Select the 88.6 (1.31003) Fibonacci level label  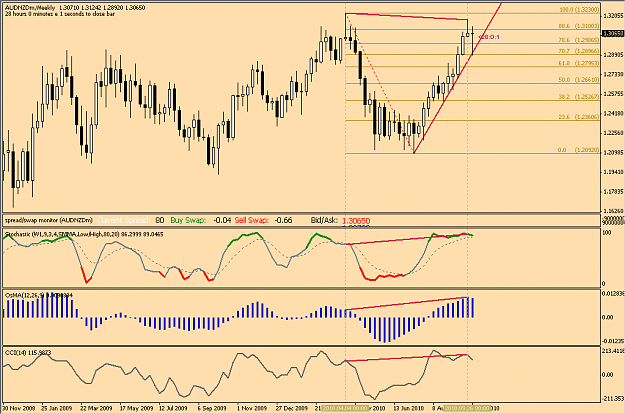(579, 26)
